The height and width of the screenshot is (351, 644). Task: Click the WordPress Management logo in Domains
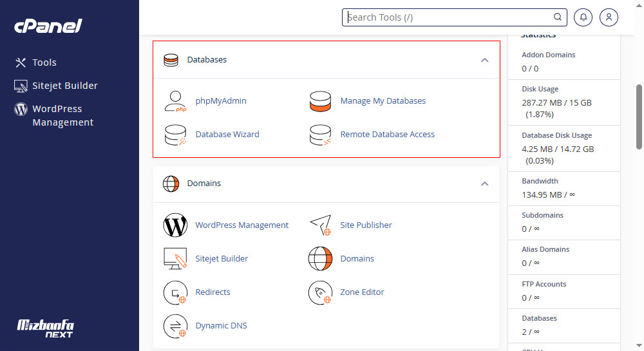point(175,225)
